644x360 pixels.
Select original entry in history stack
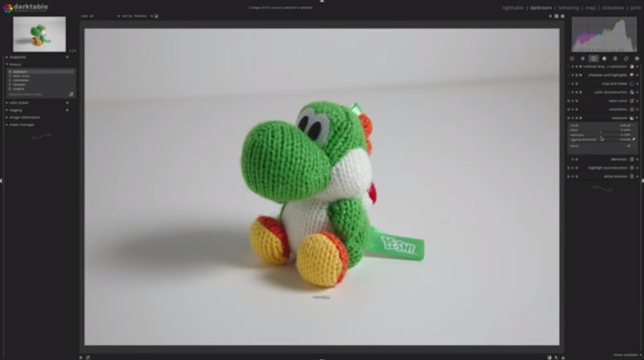click(42, 88)
